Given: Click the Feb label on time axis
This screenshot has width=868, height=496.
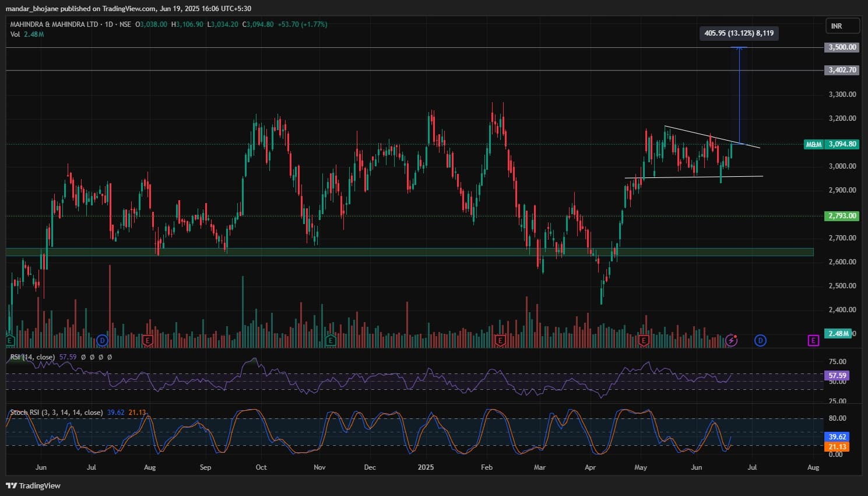Looking at the screenshot, I should [487, 467].
